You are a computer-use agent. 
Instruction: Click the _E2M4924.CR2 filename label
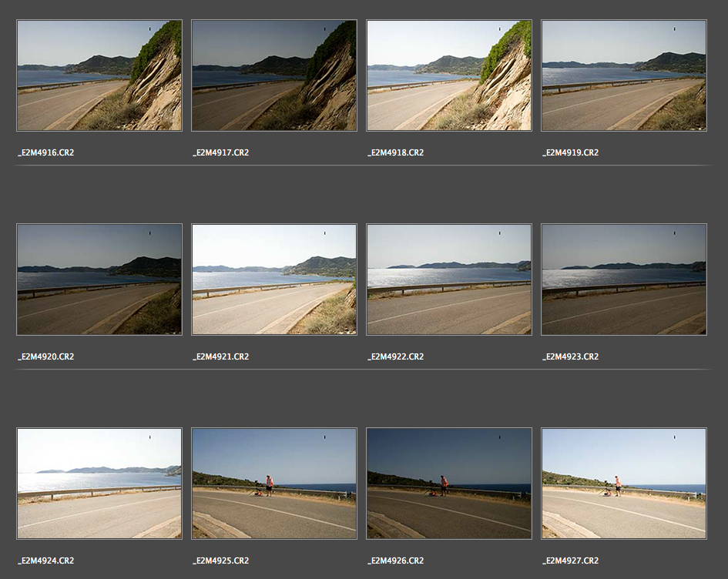point(46,561)
